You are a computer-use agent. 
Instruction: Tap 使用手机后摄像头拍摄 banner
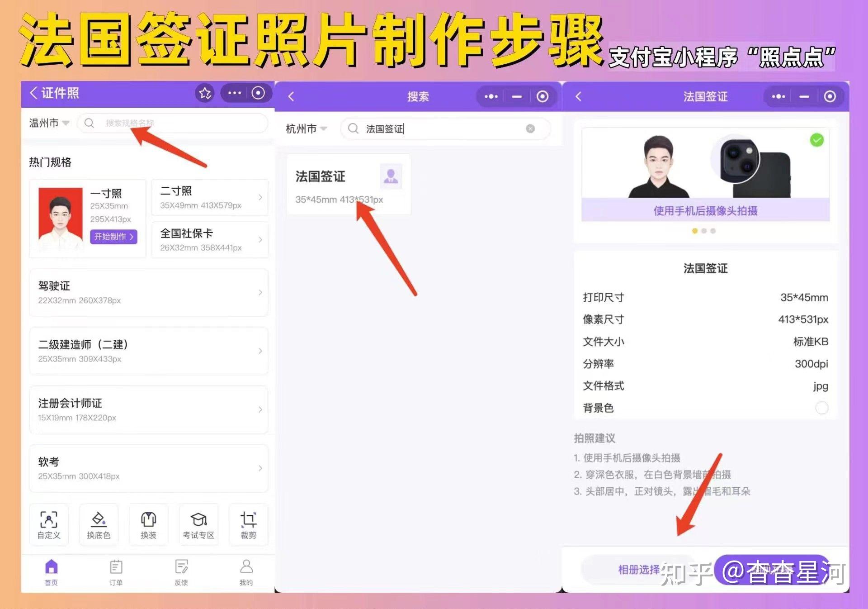(x=705, y=210)
